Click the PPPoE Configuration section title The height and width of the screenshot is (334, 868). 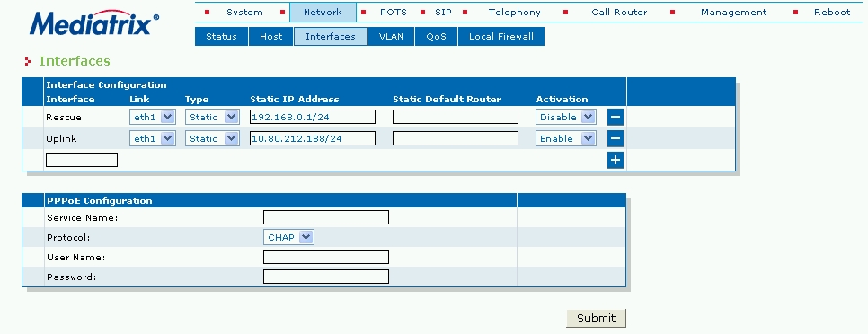[99, 201]
